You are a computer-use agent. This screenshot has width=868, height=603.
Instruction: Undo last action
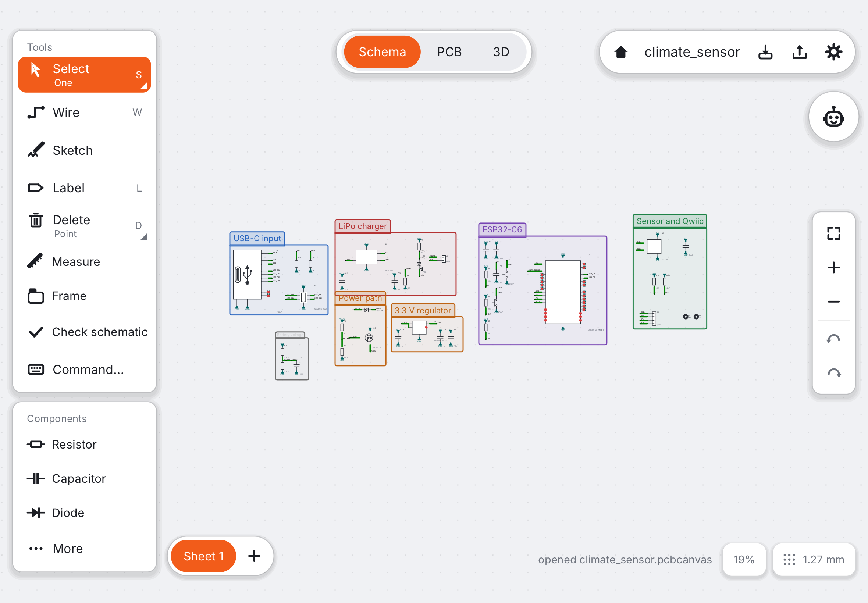click(833, 339)
